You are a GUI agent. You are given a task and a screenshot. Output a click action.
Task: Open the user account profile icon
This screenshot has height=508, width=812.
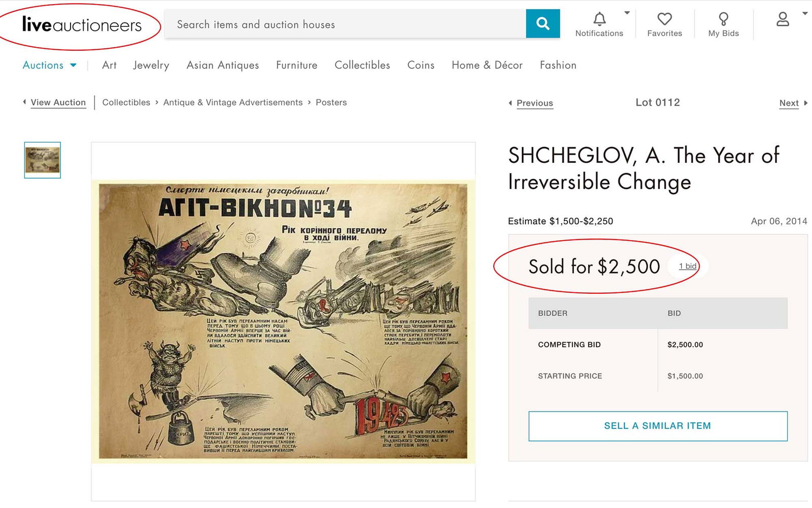coord(783,20)
